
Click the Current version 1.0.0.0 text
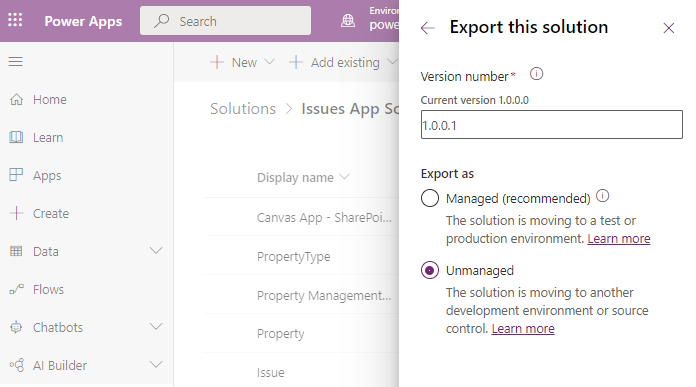tap(475, 100)
